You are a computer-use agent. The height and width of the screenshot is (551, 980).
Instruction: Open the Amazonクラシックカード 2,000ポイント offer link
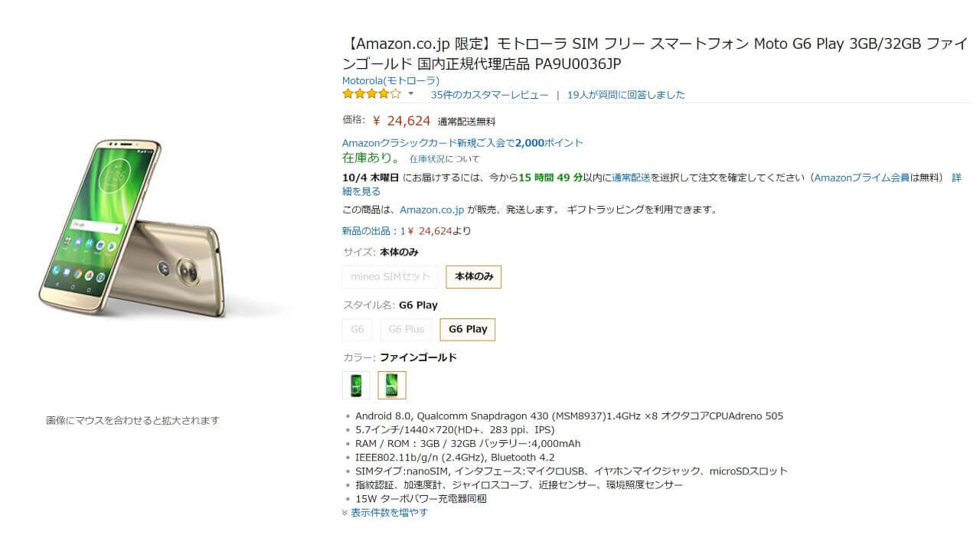pos(462,143)
